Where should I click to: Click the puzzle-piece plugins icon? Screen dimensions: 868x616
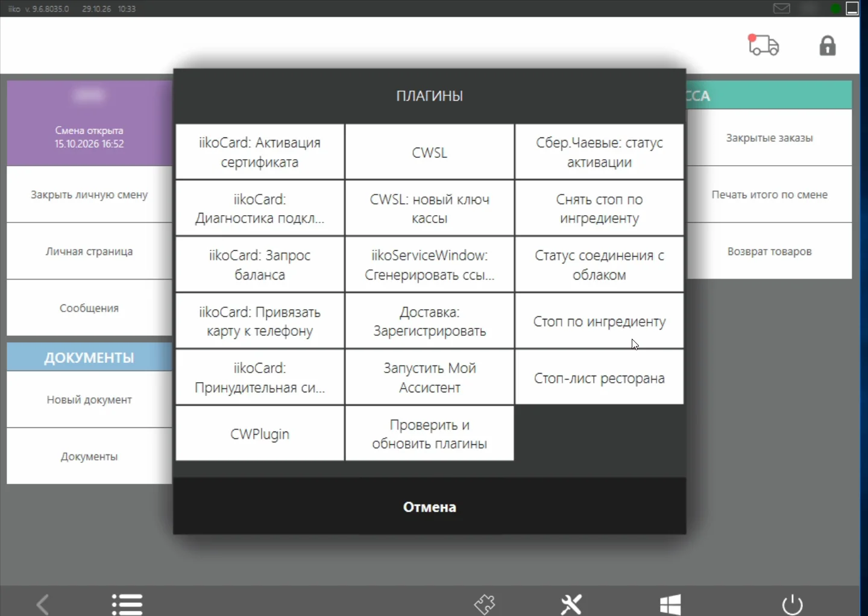[x=485, y=604]
